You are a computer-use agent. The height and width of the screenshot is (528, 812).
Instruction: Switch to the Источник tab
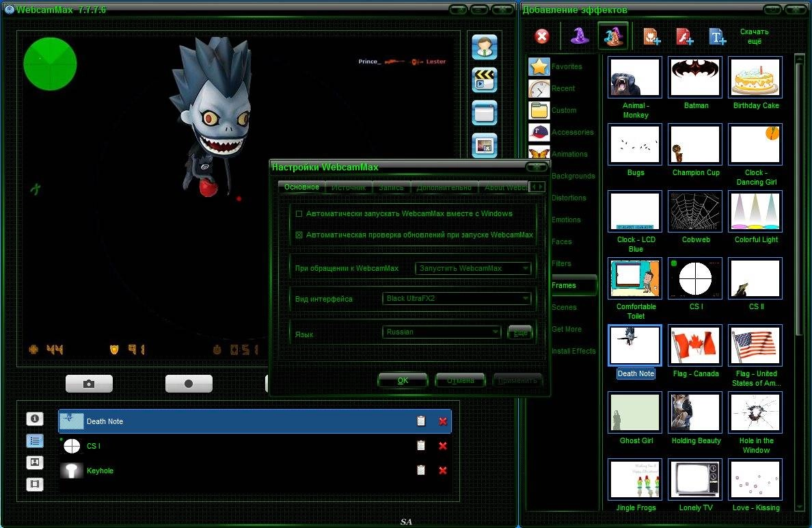349,187
